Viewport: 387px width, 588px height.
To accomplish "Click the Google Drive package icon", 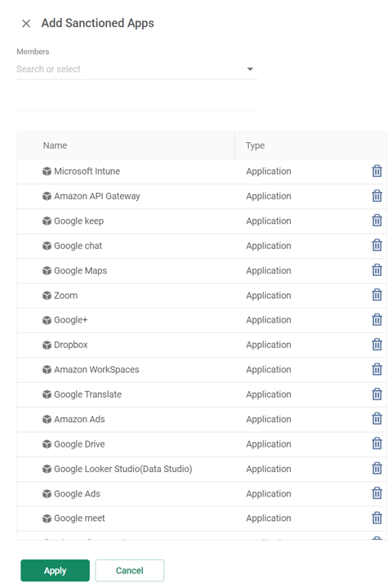I will 47,444.
